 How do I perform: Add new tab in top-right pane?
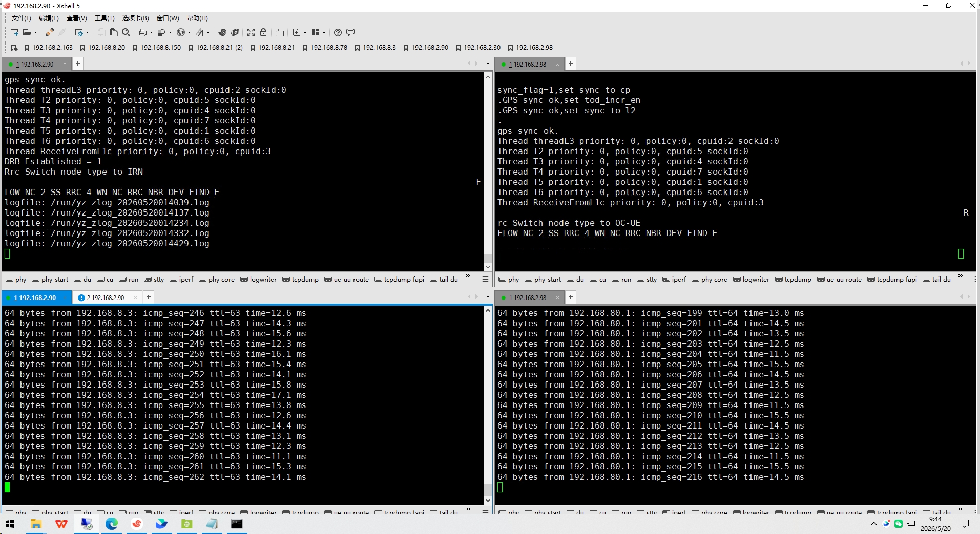571,63
